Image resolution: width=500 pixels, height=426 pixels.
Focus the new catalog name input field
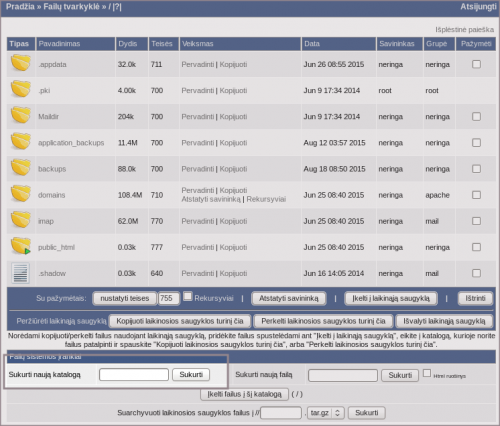click(x=134, y=375)
